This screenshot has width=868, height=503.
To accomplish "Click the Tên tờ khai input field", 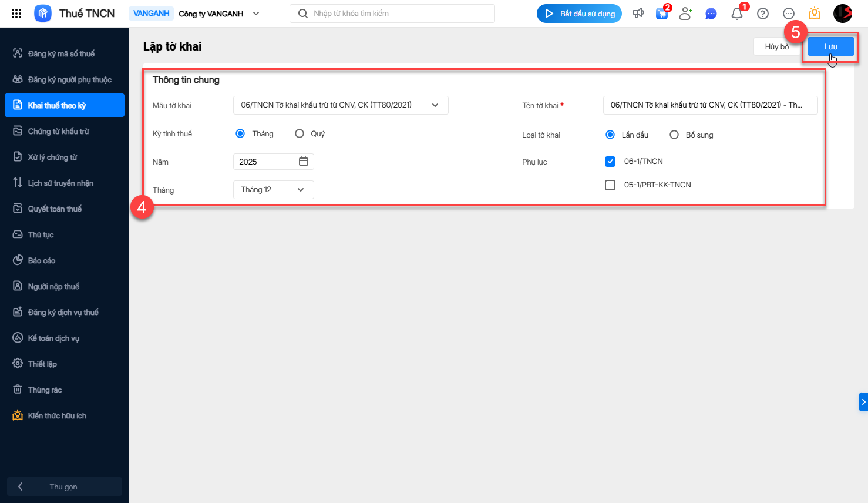I will click(x=710, y=105).
